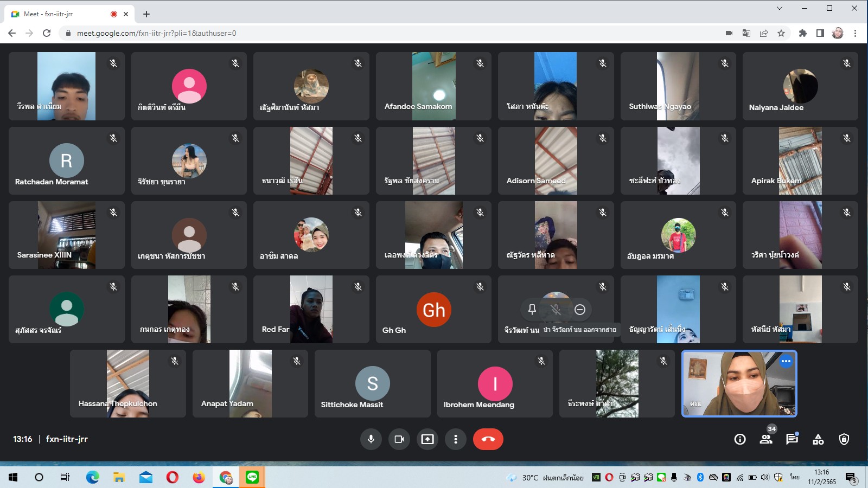Toggle the microphone in bottom bar

(x=371, y=439)
